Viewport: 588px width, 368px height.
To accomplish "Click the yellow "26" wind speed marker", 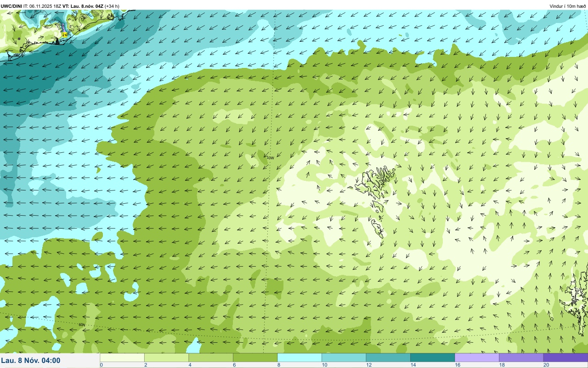I will pos(65,34).
